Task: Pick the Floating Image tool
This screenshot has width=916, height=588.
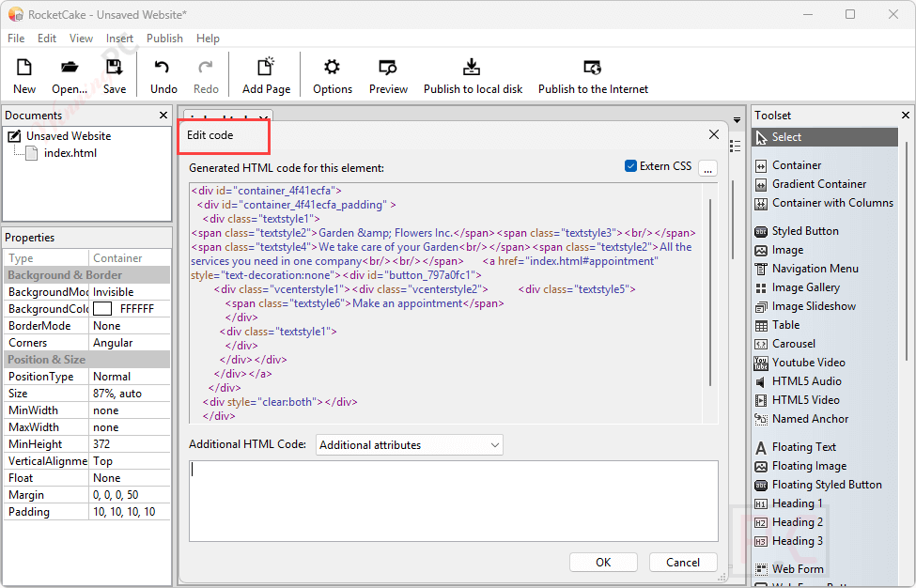Action: [x=800, y=466]
